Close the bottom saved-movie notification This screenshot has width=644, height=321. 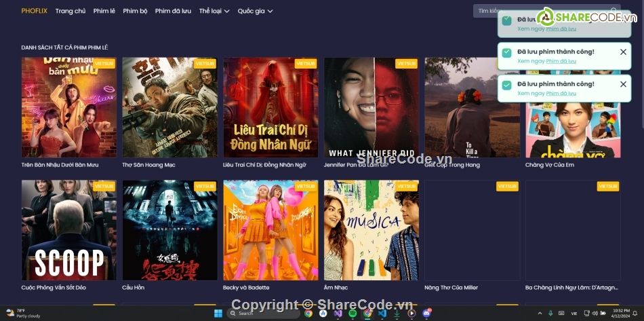[x=623, y=84]
